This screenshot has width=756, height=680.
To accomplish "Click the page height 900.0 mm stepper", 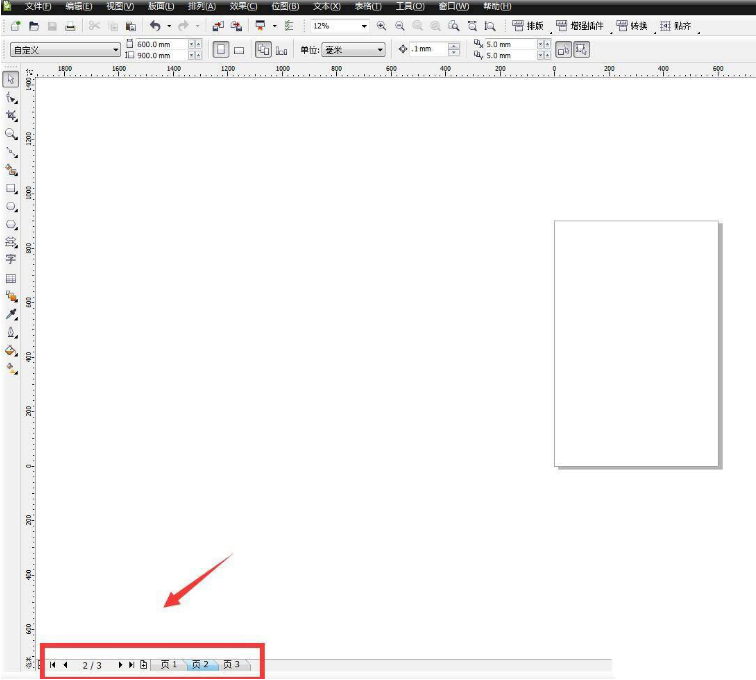I will coord(195,55).
